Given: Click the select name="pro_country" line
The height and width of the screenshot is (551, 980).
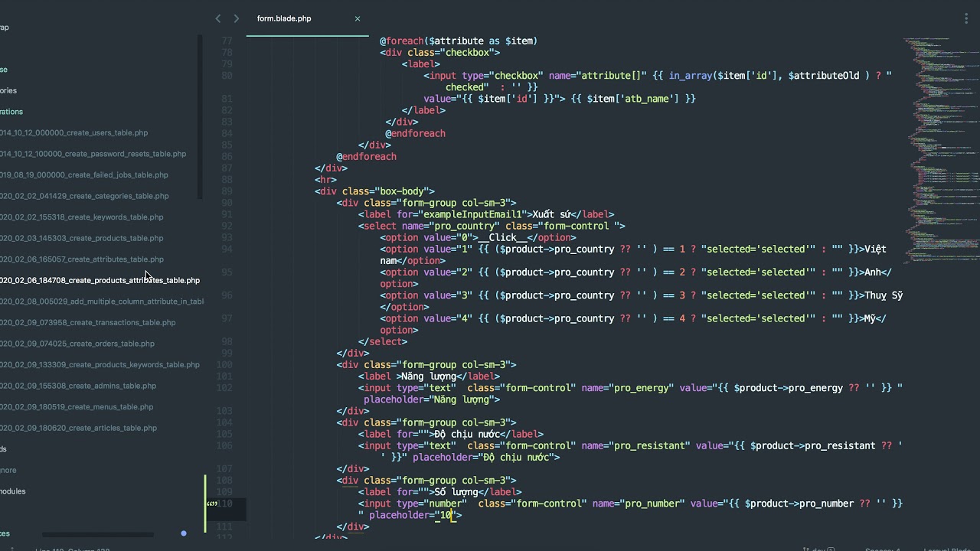Looking at the screenshot, I should click(492, 226).
